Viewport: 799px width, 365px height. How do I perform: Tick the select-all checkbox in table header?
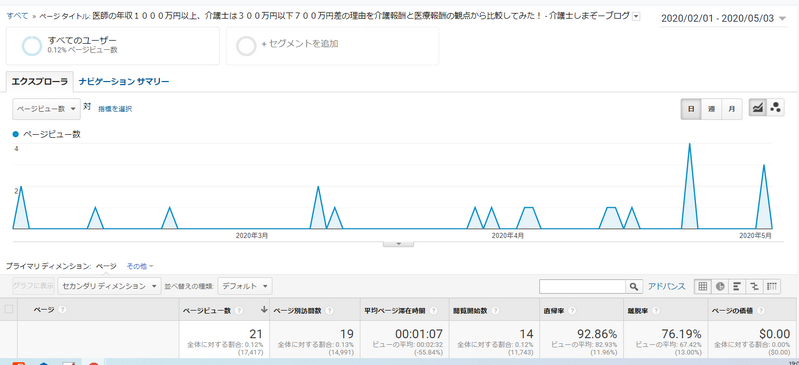click(x=8, y=309)
